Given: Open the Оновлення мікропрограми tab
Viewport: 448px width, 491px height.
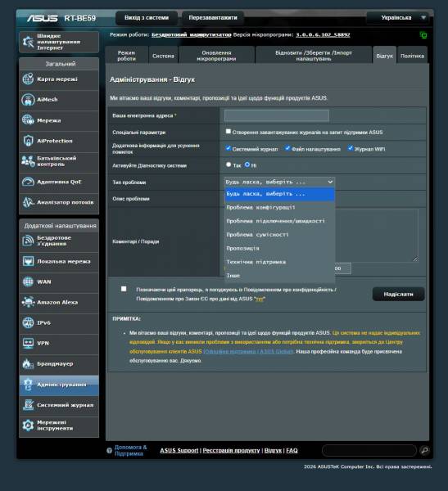Looking at the screenshot, I should click(216, 55).
